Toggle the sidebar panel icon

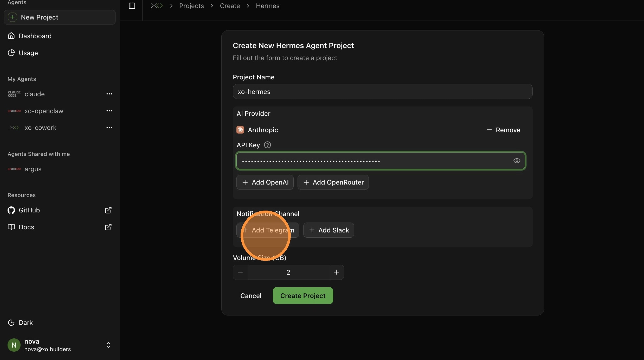(x=132, y=6)
